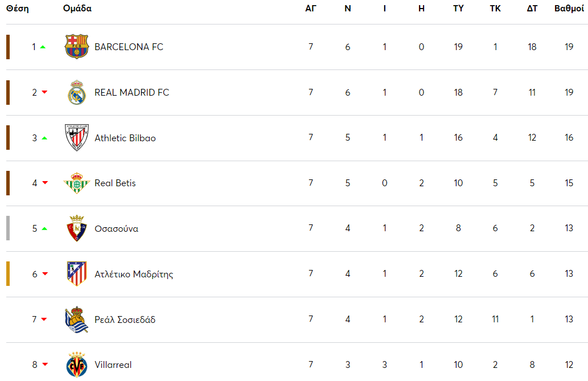Click grey marker beside Οσασούνα row

click(x=8, y=228)
